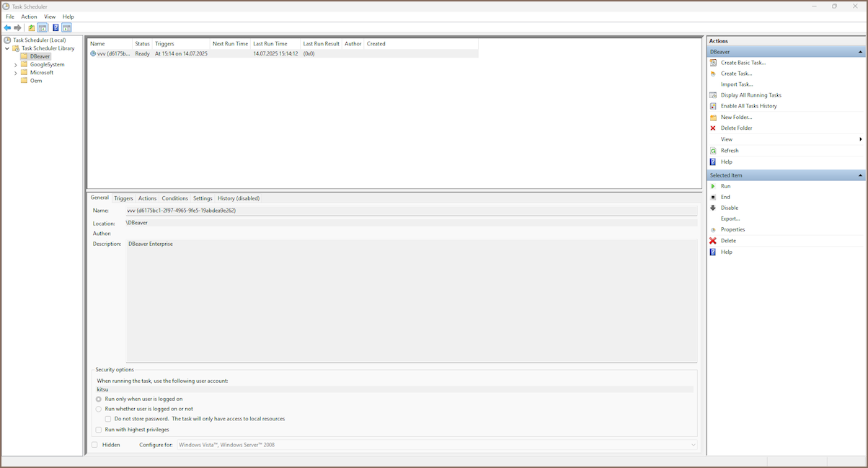This screenshot has width=868, height=468.
Task: Toggle the Hidden checkbox
Action: (94, 445)
